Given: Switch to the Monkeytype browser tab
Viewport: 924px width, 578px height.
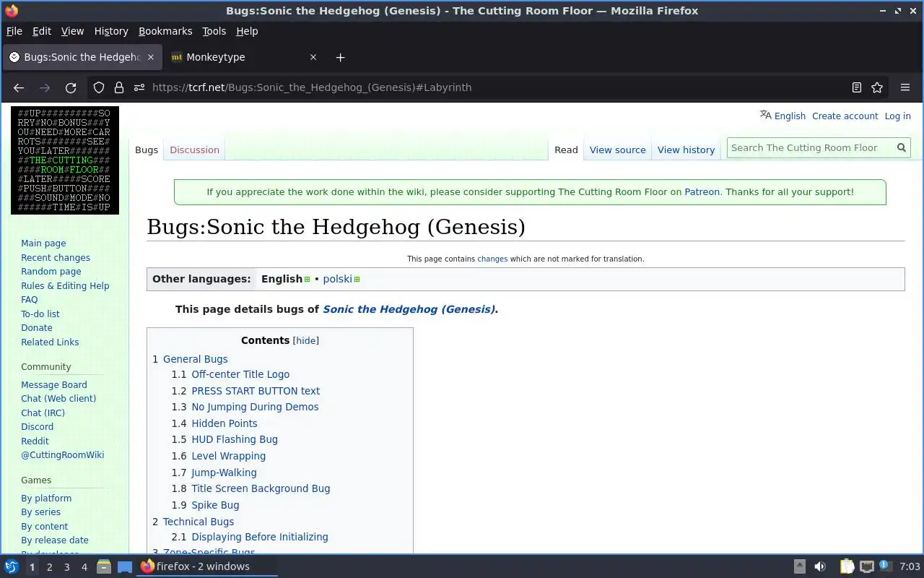Looking at the screenshot, I should 244,57.
